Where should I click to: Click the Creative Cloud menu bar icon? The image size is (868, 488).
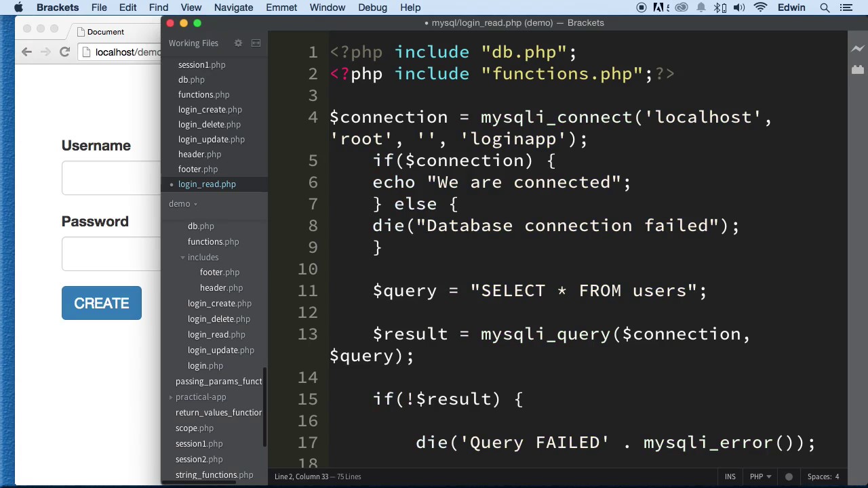coord(682,7)
